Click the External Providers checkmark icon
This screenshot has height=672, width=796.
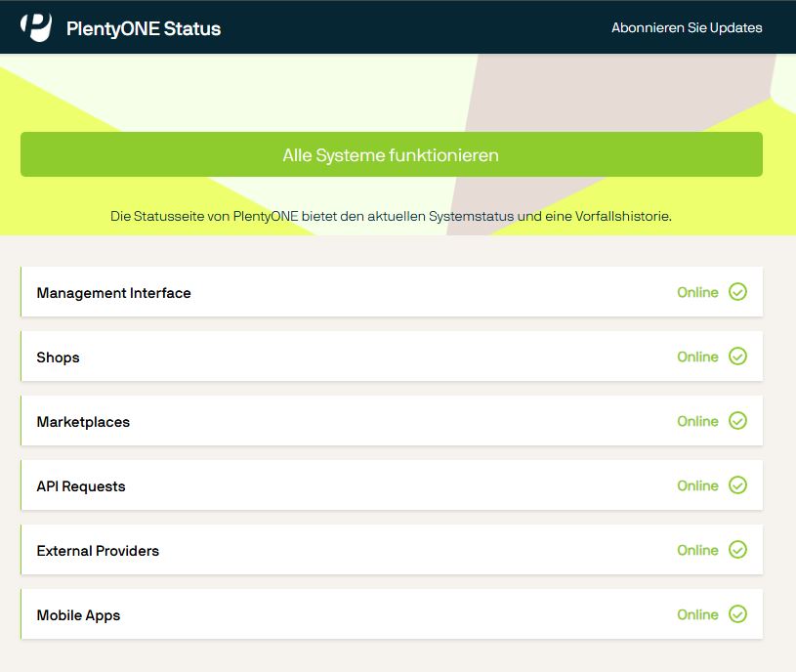(737, 550)
